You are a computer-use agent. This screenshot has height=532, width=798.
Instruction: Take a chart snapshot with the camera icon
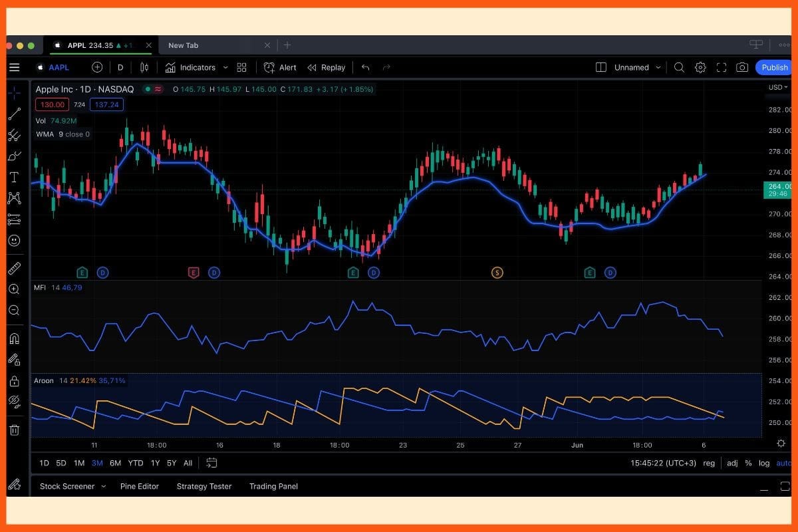(743, 67)
